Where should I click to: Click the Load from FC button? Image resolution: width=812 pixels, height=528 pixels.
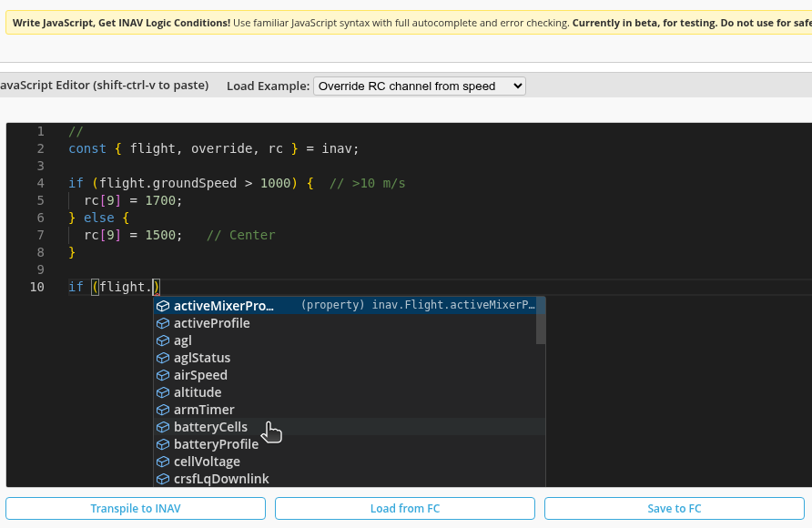pos(405,508)
